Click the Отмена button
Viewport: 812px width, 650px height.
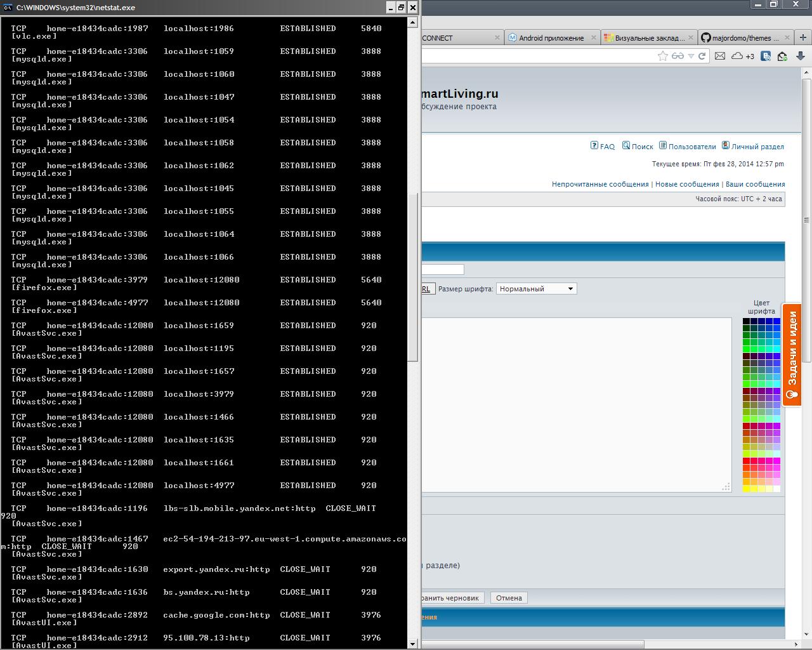(509, 598)
